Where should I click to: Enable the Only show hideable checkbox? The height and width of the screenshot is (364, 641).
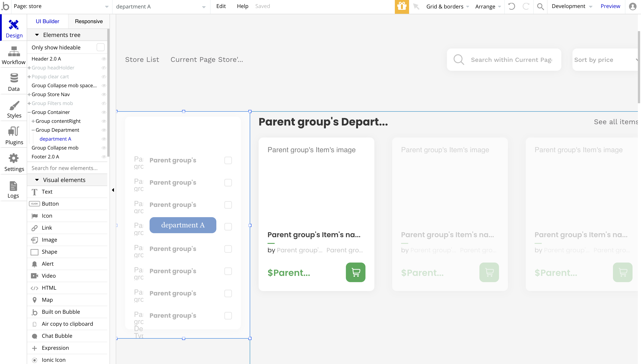[x=100, y=47]
